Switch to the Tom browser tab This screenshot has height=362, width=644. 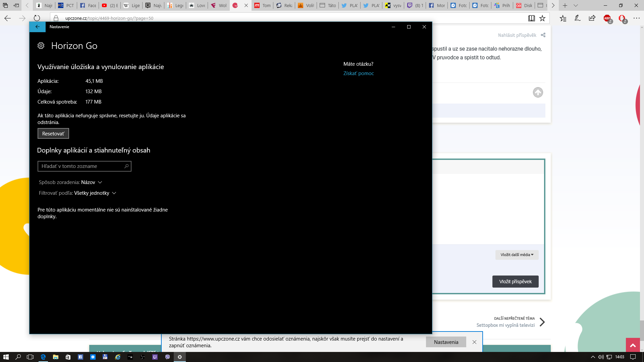tap(262, 5)
